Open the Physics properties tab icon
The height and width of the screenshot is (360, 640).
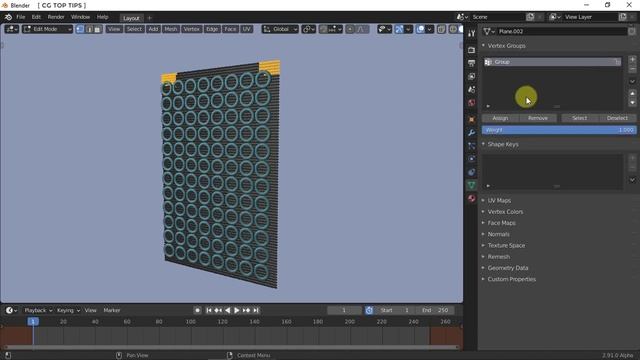[x=471, y=159]
